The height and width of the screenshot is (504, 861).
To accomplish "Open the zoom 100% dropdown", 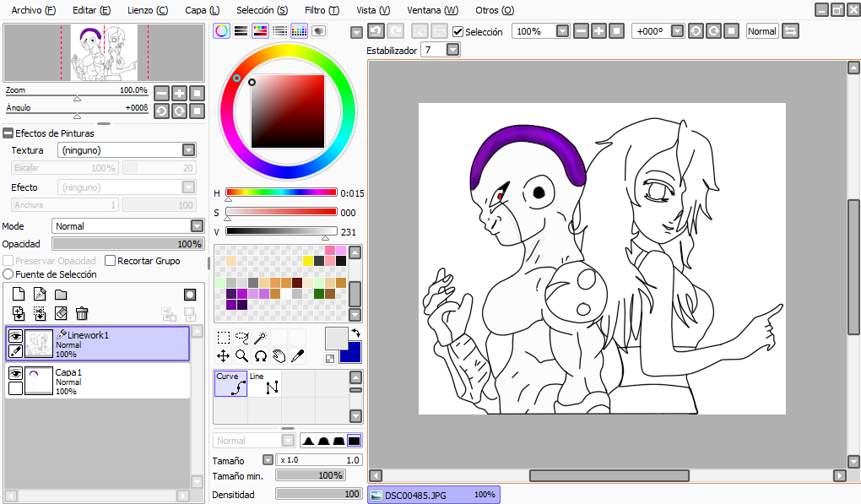I will pos(563,31).
